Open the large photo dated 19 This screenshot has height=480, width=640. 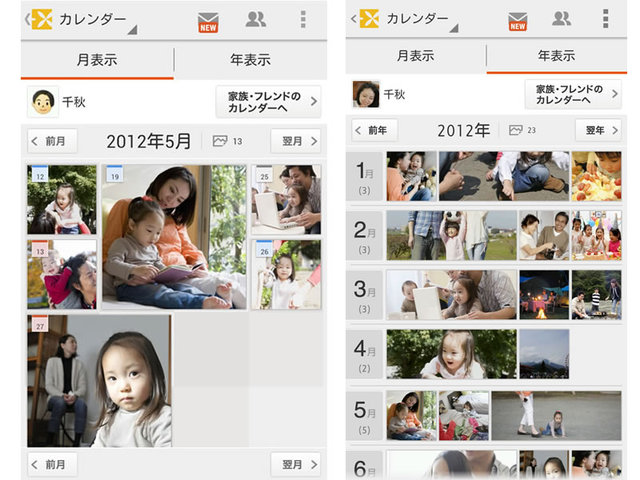pos(174,237)
